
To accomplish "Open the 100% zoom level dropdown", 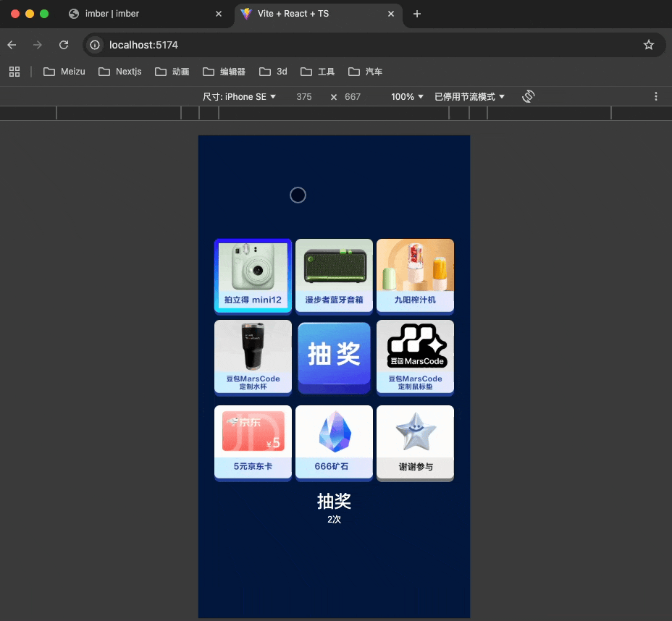I will pyautogui.click(x=407, y=97).
